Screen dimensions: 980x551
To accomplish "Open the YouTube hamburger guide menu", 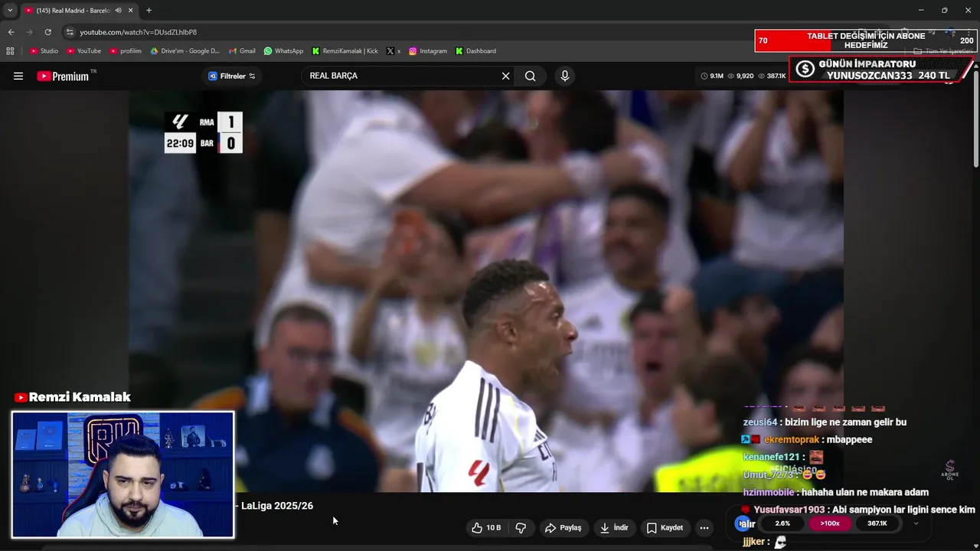I will (18, 76).
